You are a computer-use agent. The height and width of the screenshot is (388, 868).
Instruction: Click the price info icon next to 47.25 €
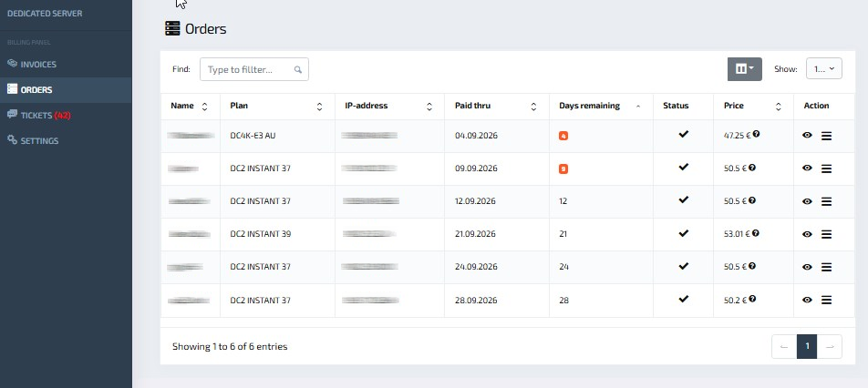click(x=756, y=134)
